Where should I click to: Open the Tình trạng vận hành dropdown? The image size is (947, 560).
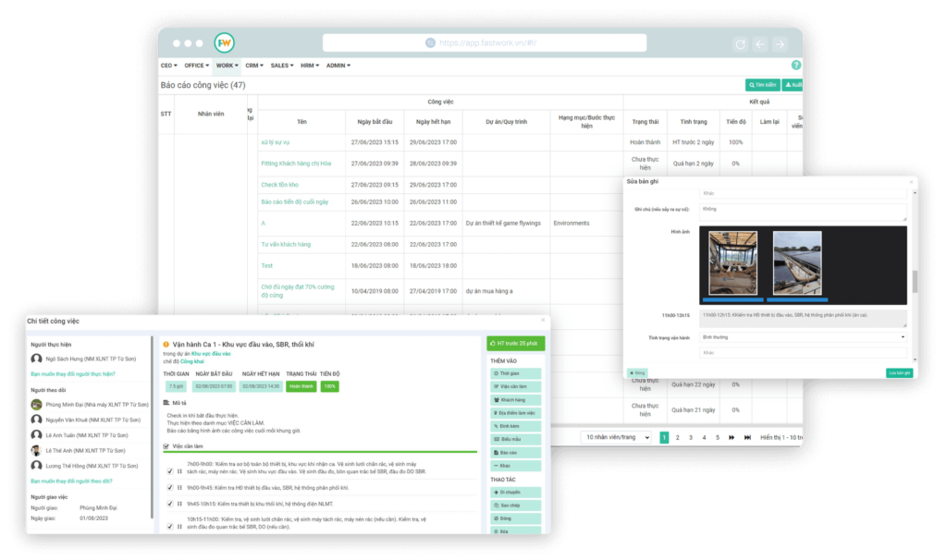(803, 337)
